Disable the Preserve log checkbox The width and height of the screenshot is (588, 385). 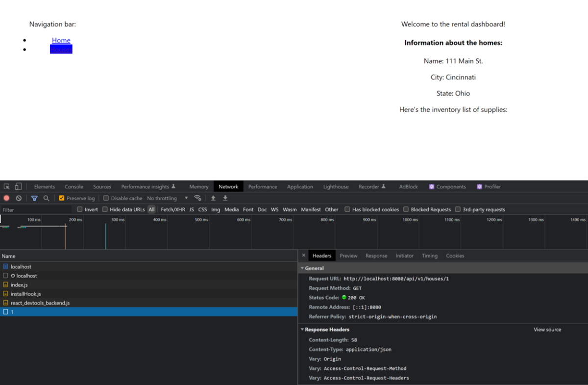(x=62, y=198)
